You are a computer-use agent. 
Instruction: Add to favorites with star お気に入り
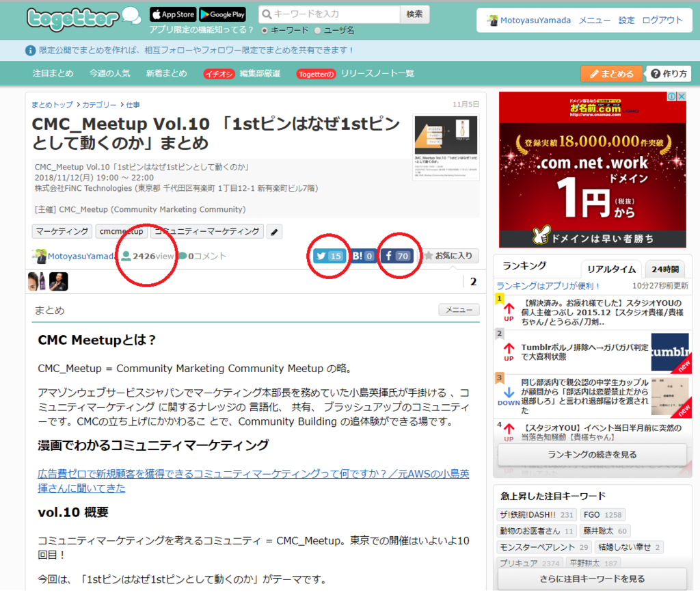pos(450,256)
